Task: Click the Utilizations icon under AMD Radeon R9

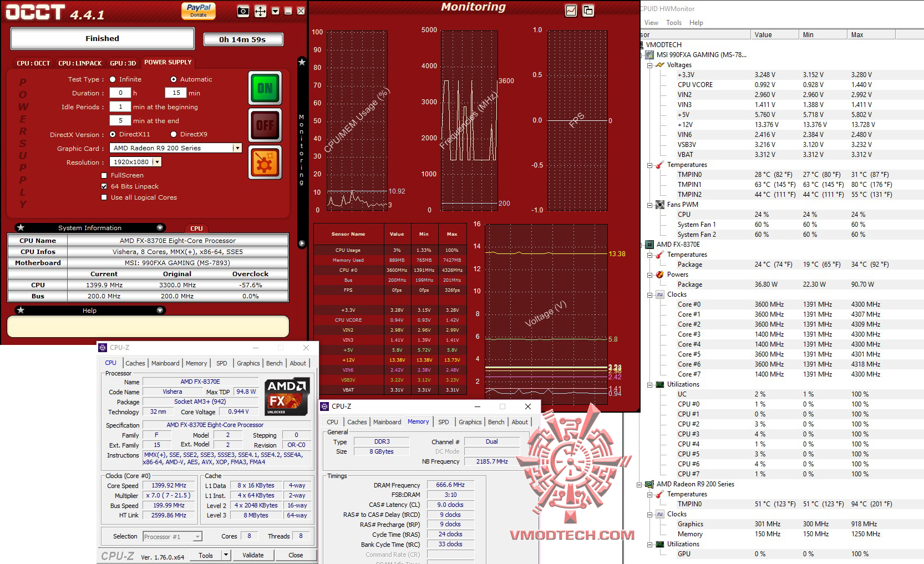Action: [x=660, y=544]
